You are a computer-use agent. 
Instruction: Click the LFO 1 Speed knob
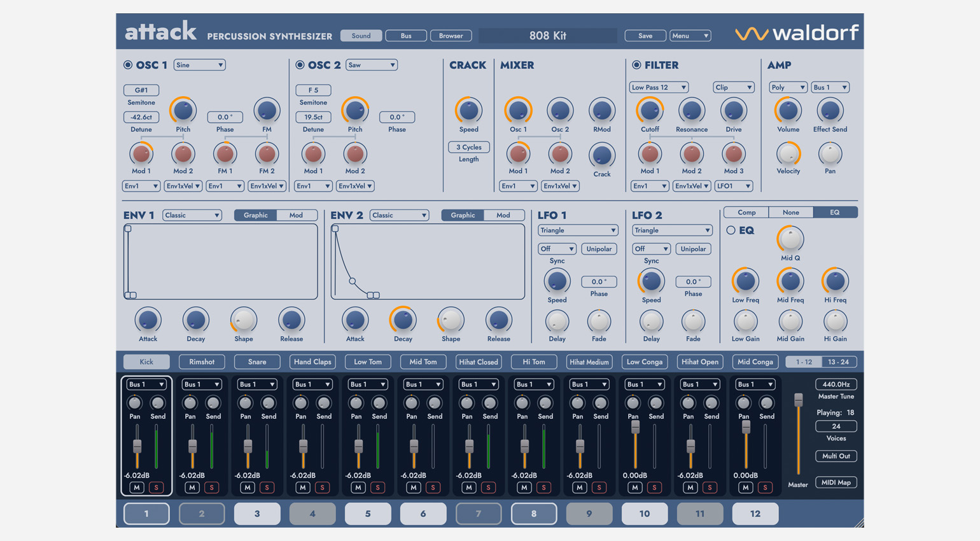pos(557,281)
